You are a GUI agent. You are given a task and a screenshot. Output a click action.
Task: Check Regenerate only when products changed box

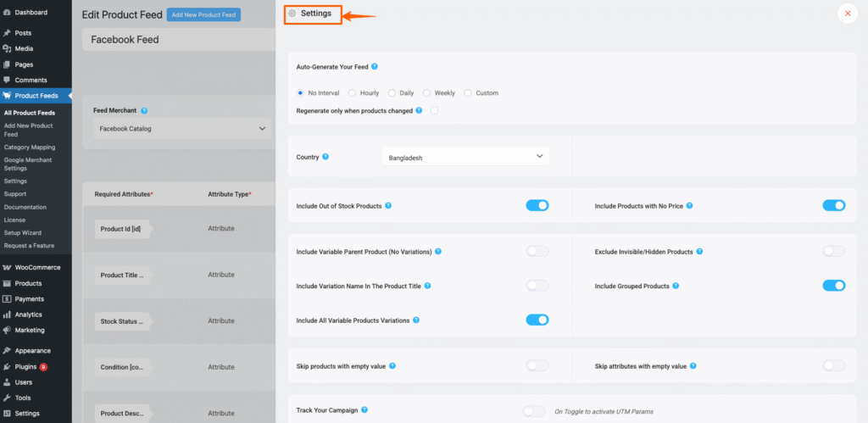point(435,110)
